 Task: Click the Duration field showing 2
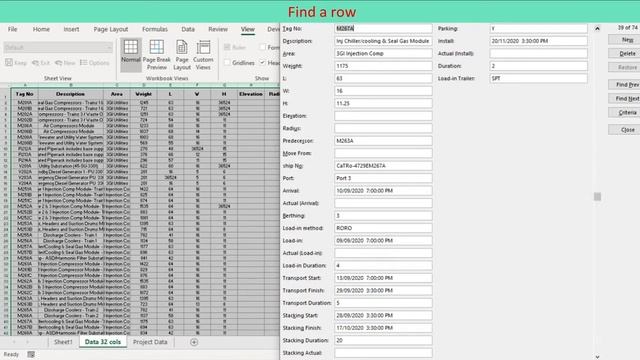(x=538, y=66)
